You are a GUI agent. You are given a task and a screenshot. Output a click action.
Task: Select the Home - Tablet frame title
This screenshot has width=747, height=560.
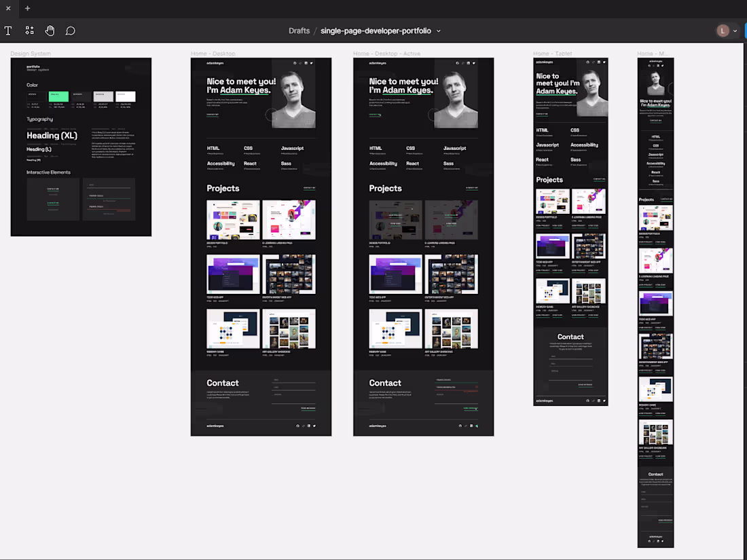[551, 53]
